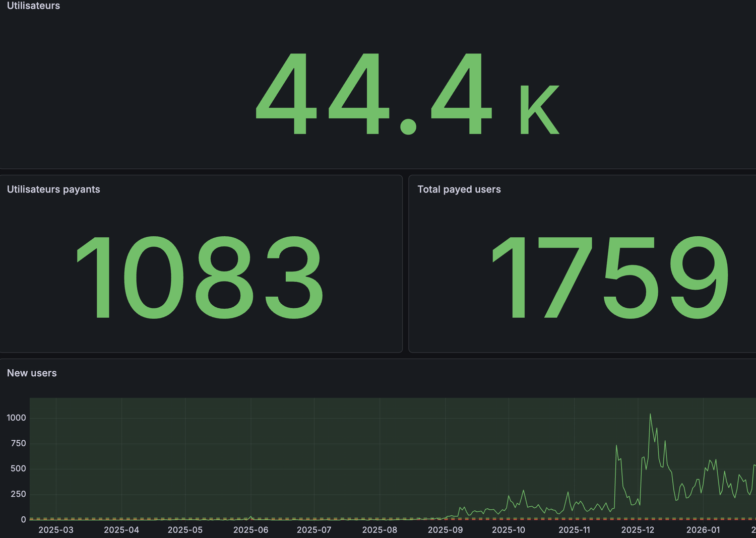Open the "New users" panel title
The image size is (756, 538).
pos(32,373)
